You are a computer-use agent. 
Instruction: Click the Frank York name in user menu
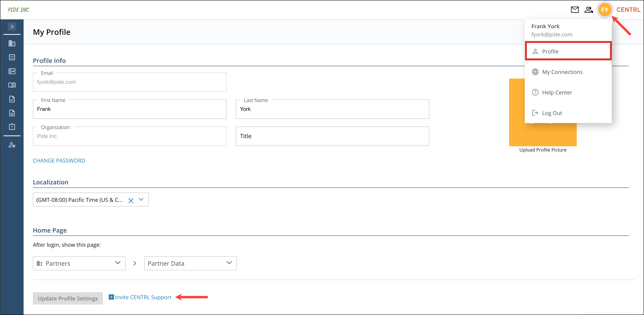point(545,26)
